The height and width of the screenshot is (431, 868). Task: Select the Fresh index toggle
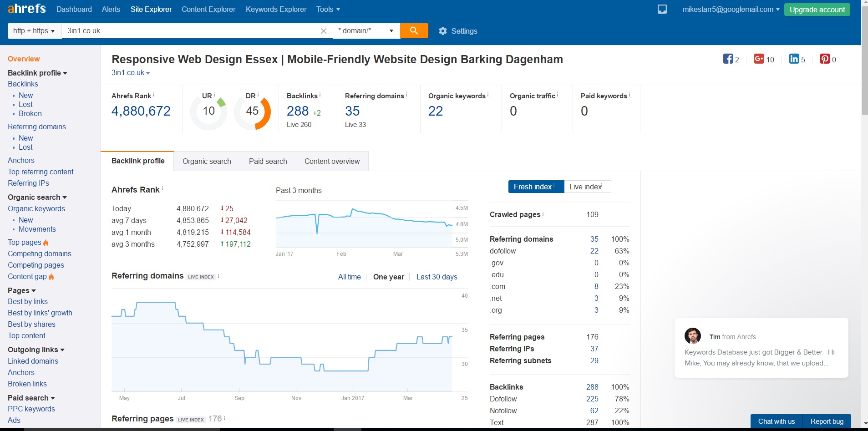[x=536, y=187]
